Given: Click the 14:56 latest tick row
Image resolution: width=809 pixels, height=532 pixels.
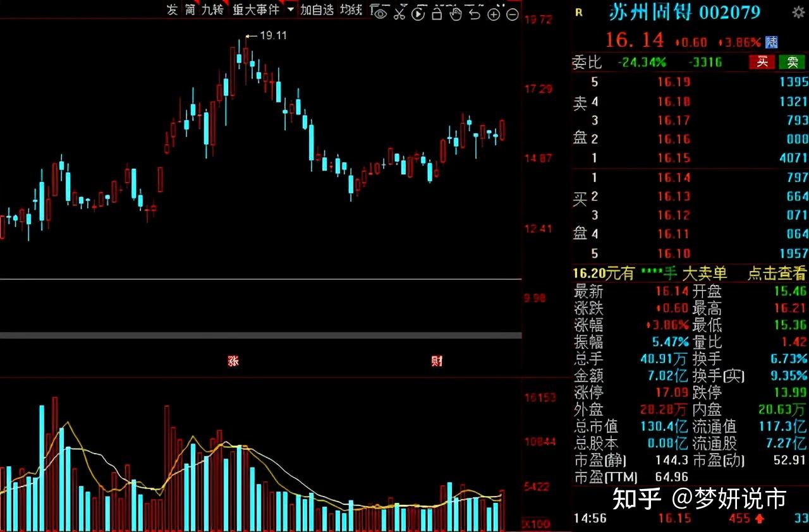Looking at the screenshot, I should coord(690,519).
